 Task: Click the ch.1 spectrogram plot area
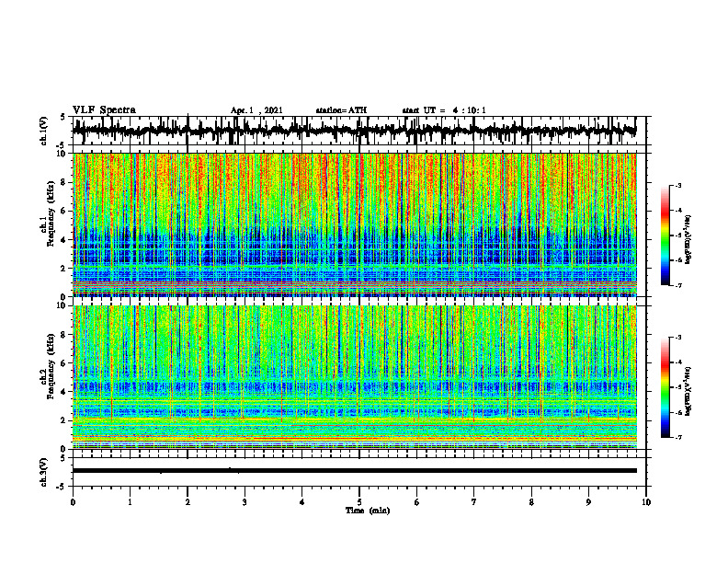(x=354, y=224)
